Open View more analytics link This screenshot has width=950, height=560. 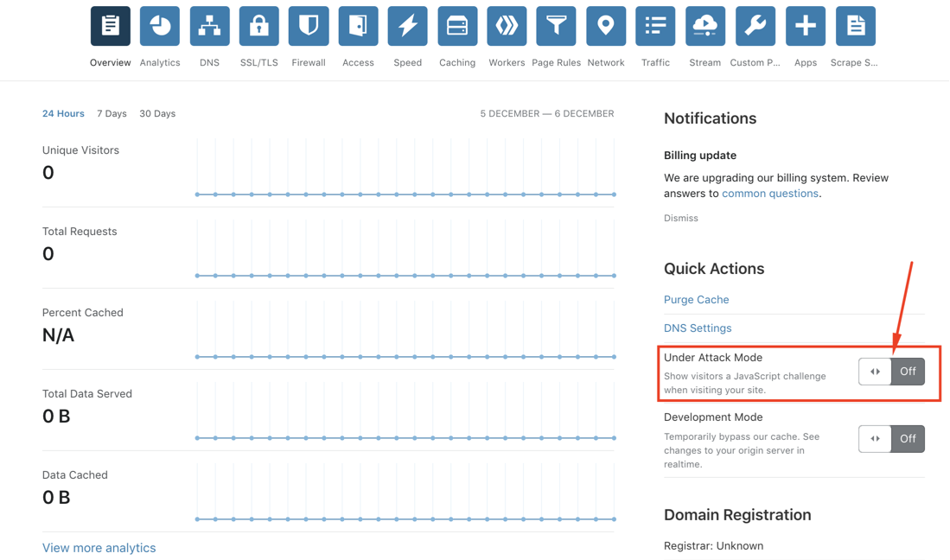(99, 548)
